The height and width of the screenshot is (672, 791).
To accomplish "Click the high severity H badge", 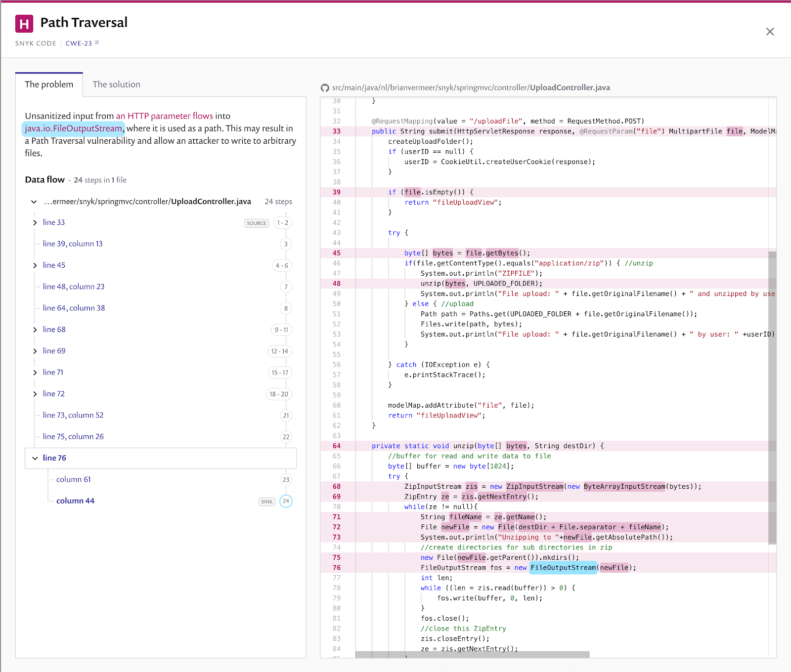I will (24, 23).
